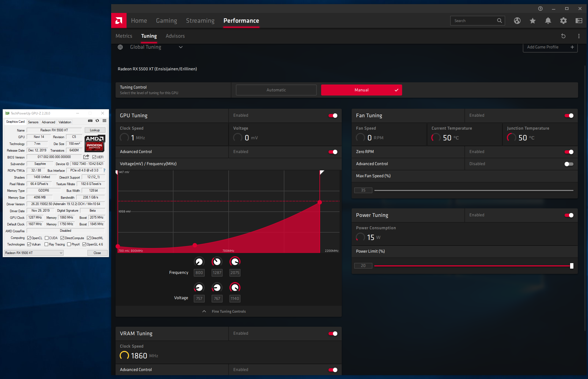Click the Power Limit slider handle
This screenshot has height=379, width=588.
[572, 266]
